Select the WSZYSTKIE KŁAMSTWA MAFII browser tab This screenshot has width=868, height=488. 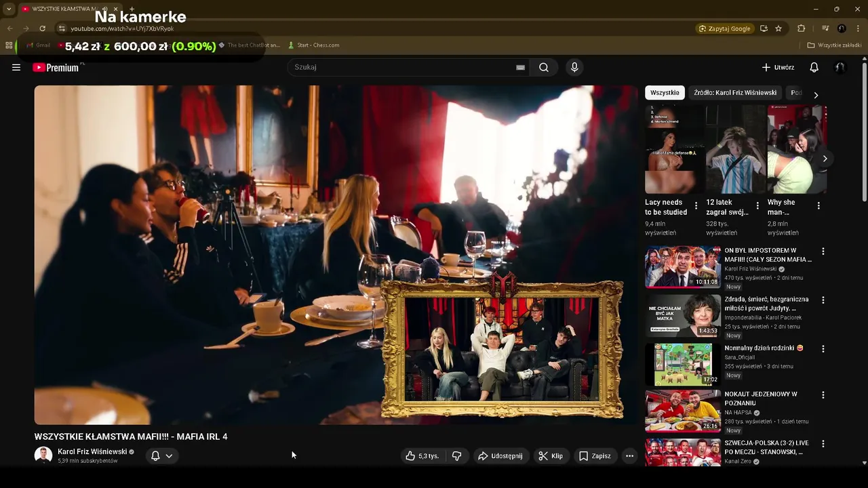[x=63, y=9]
